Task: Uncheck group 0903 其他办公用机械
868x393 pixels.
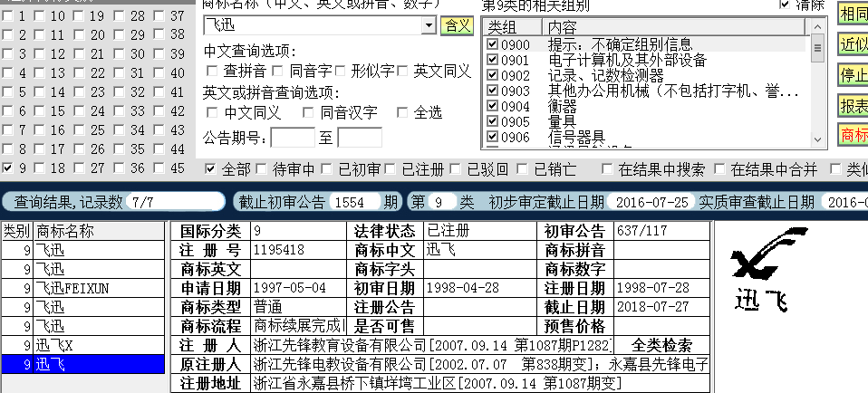Action: click(x=492, y=91)
